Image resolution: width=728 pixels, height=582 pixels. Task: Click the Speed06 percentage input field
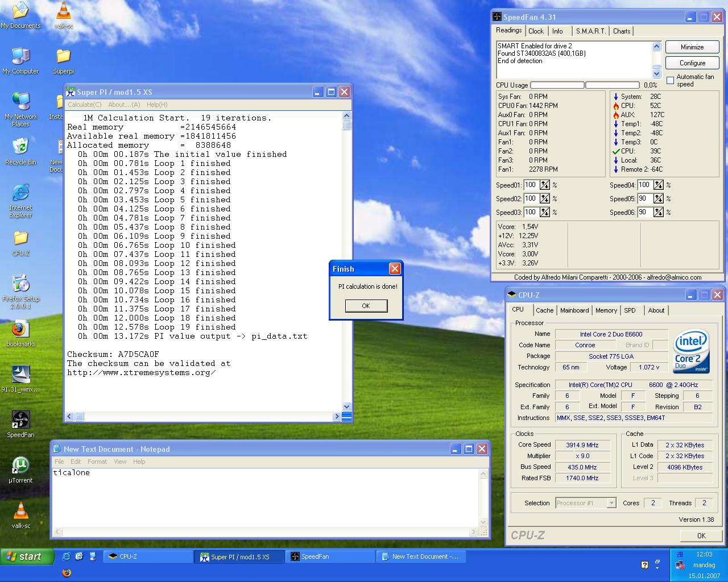[645, 212]
